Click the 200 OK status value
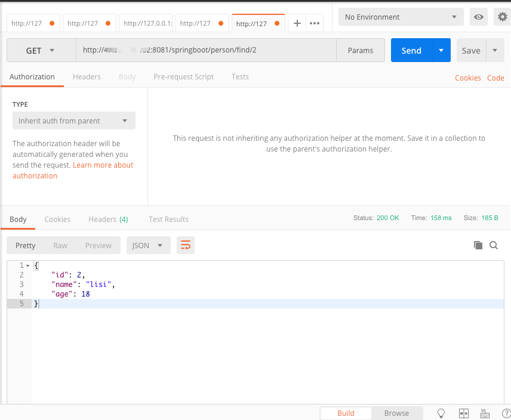Screen dimensions: 511x420 coord(388,218)
